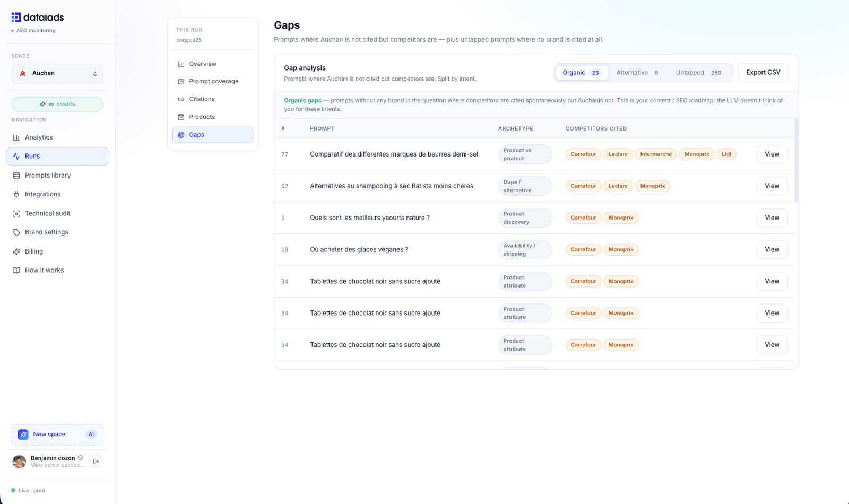The height and width of the screenshot is (504, 849).
Task: Switch to the Overview run section
Action: point(213,64)
